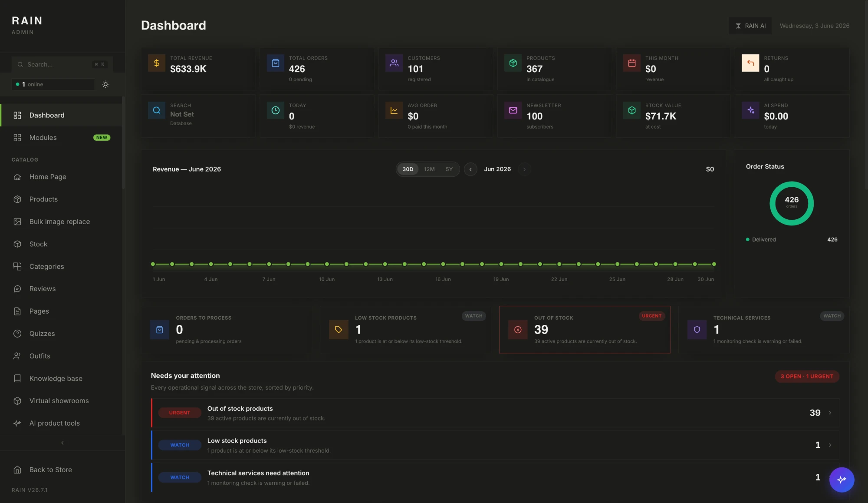Viewport: 868px width, 503px height.
Task: Click the Order Status donut chart
Action: [792, 203]
